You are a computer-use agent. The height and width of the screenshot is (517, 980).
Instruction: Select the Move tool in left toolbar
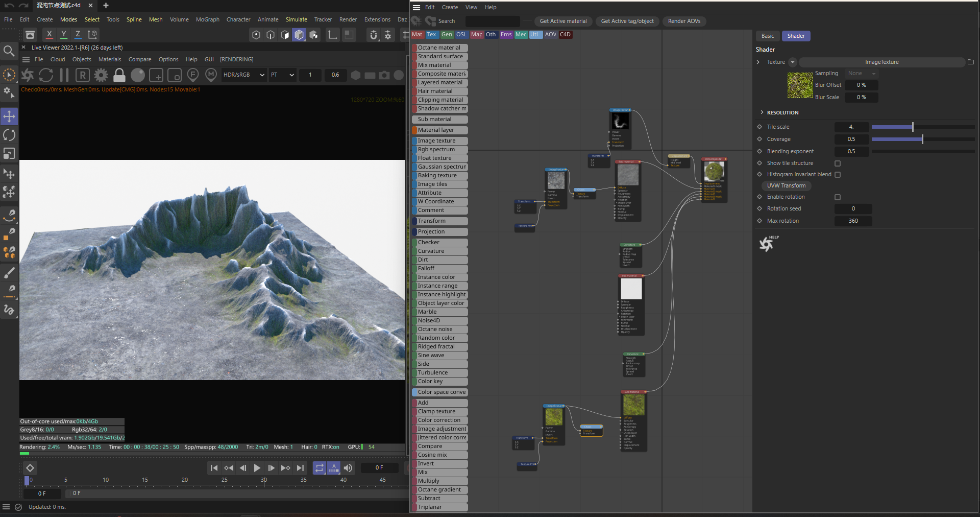9,116
